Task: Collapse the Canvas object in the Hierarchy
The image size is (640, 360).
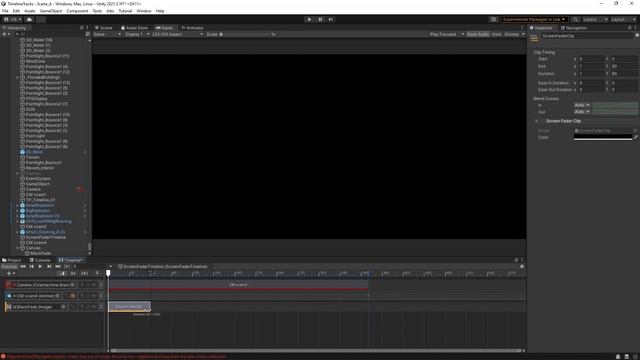Action: [18, 248]
